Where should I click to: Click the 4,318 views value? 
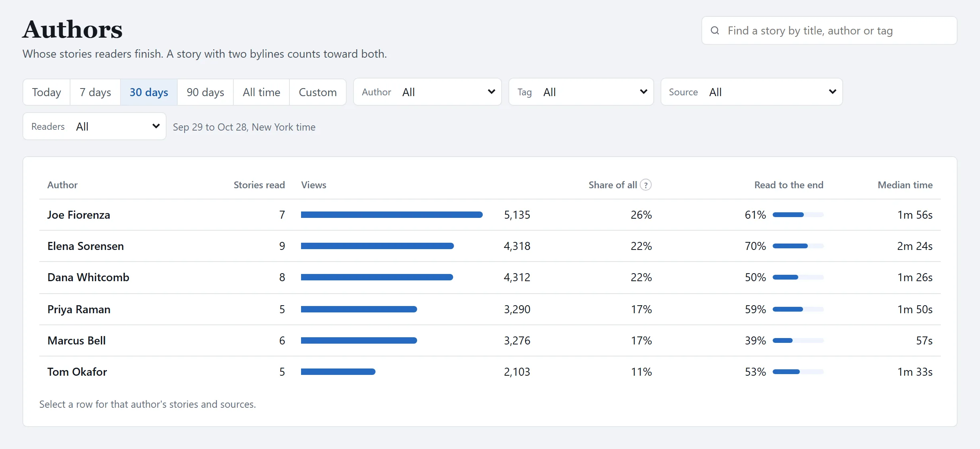[517, 246]
